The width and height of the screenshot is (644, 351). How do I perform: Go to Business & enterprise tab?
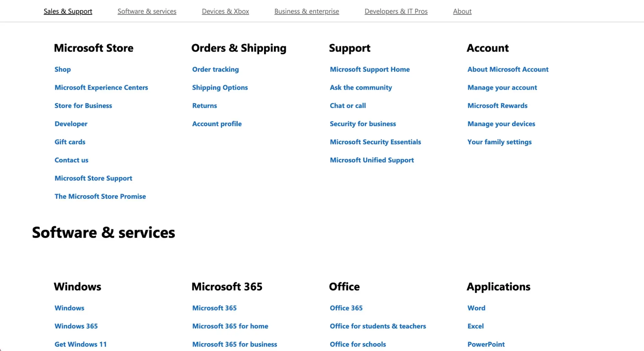coord(306,11)
